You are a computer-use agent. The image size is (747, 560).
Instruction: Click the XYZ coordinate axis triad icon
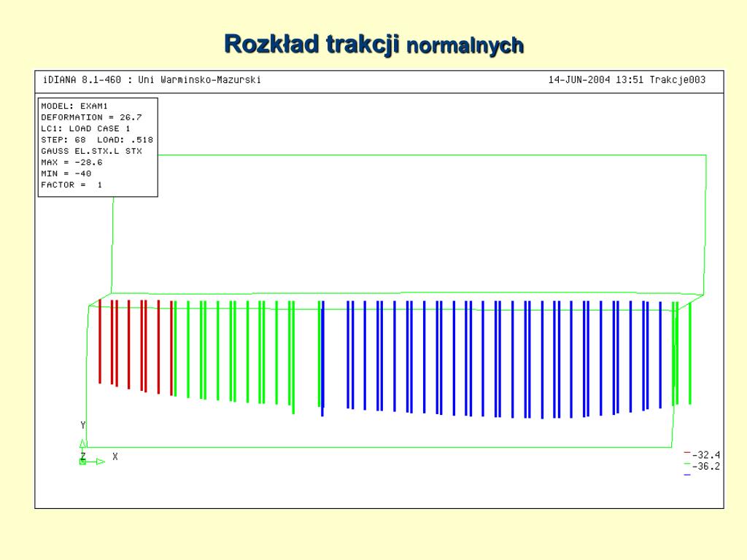click(x=91, y=452)
